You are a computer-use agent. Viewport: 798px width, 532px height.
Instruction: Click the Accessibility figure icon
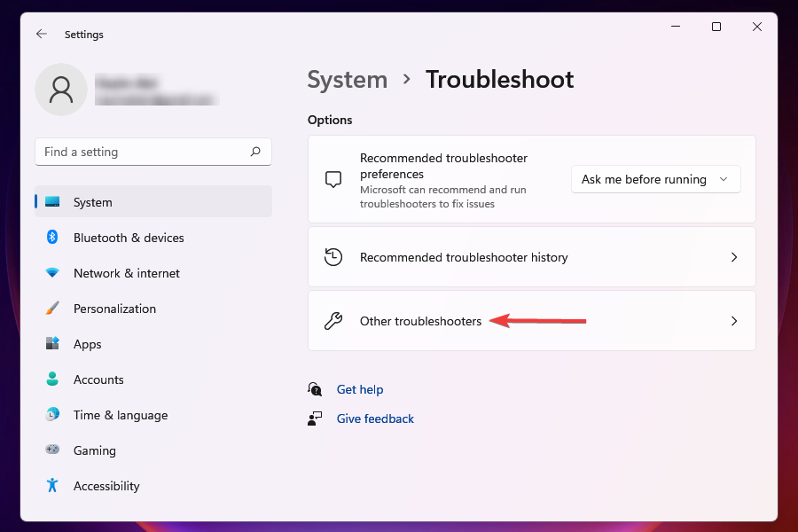point(52,486)
